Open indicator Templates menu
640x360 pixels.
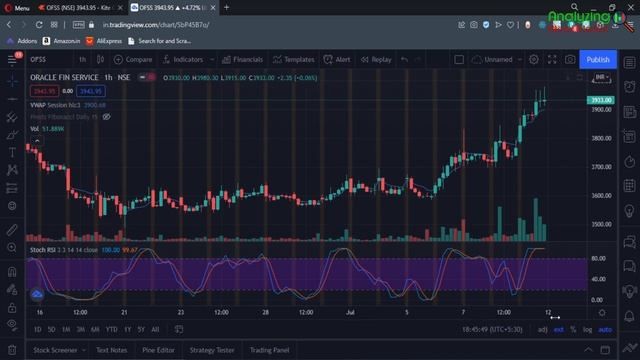pos(293,60)
